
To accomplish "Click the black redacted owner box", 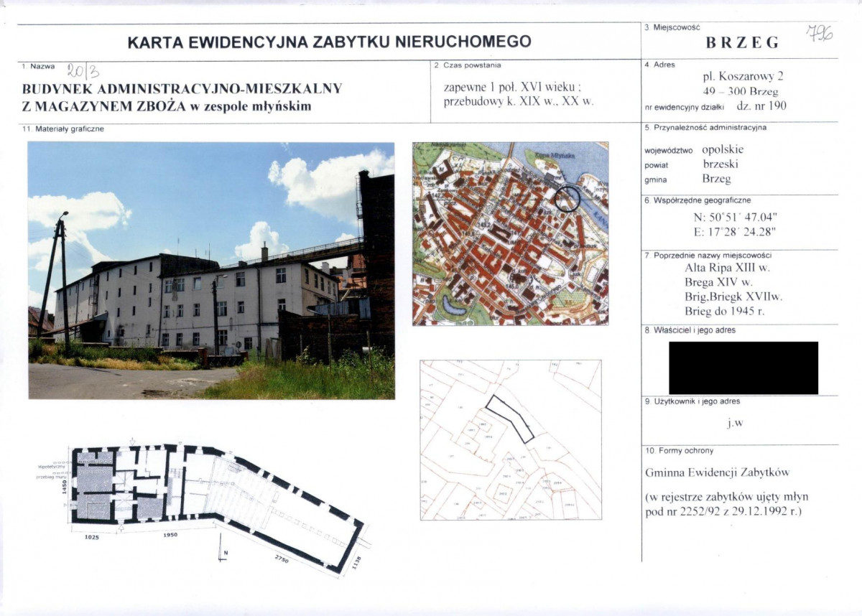I will click(x=743, y=368).
